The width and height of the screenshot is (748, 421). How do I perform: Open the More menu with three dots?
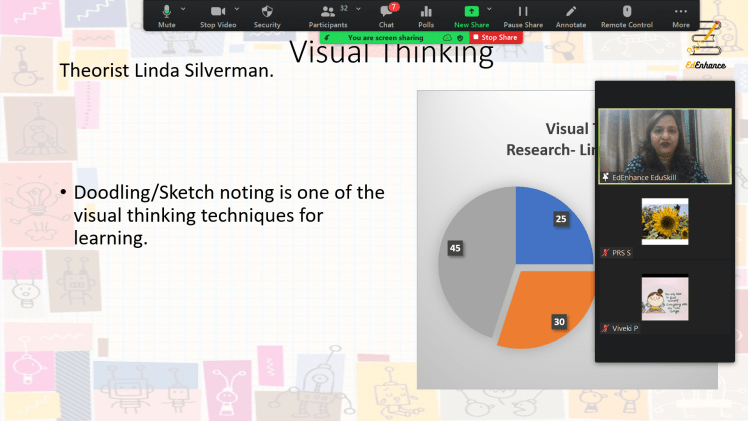pos(681,14)
